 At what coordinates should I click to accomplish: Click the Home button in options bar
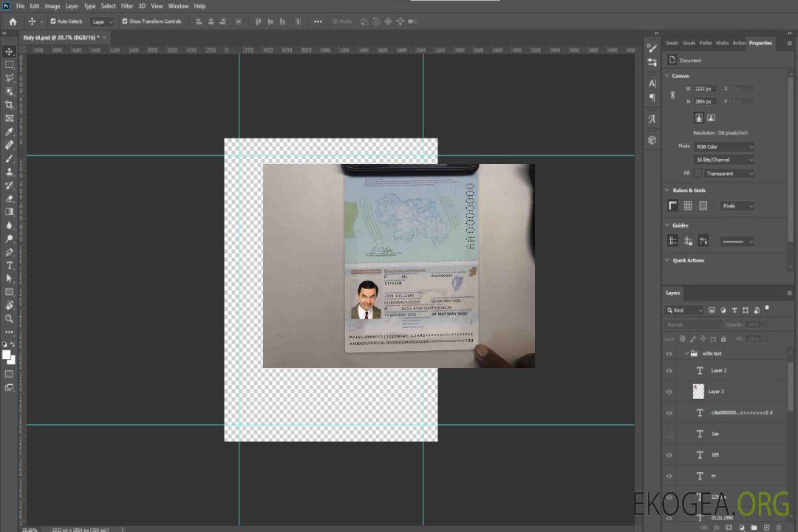point(13,21)
